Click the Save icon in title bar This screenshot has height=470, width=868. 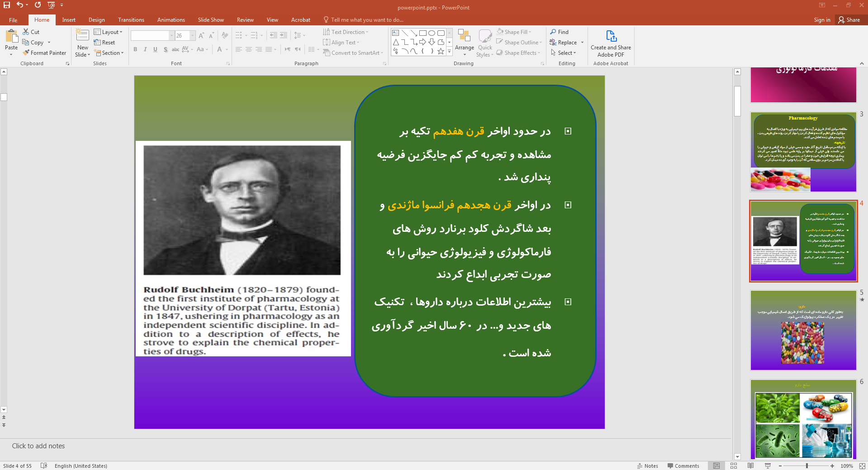pyautogui.click(x=7, y=5)
